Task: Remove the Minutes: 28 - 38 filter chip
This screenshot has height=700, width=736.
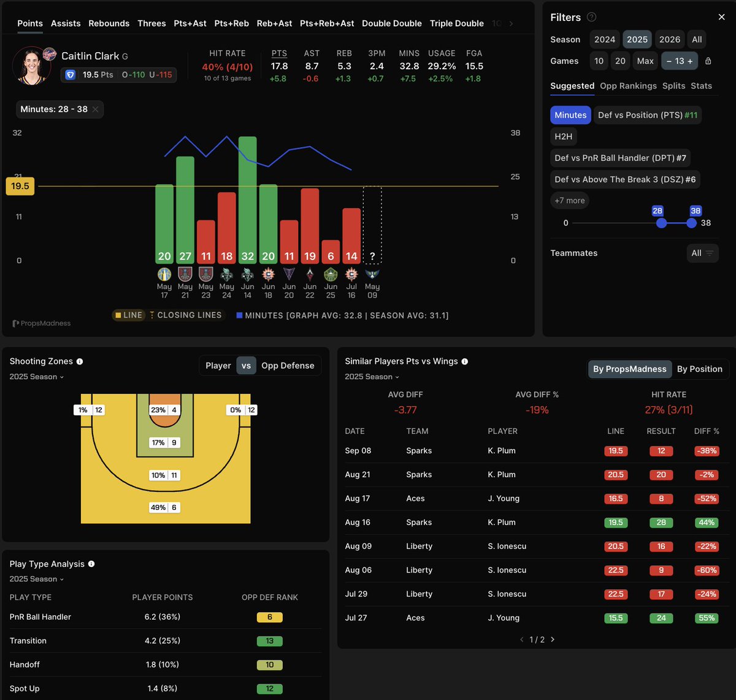Action: [96, 109]
